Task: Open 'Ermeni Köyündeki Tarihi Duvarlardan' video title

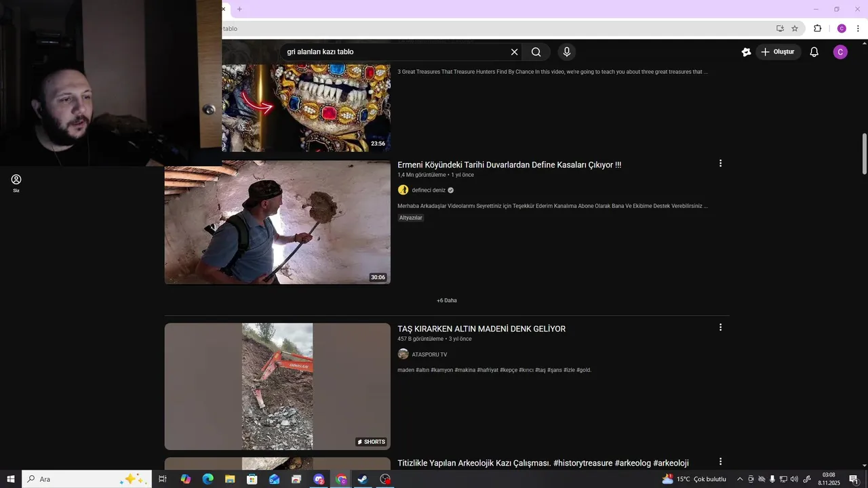Action: 509,165
